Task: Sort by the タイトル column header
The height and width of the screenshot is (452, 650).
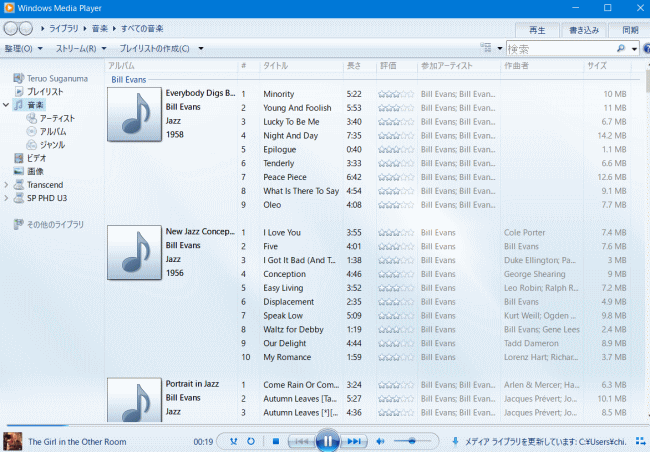Action: (x=301, y=66)
